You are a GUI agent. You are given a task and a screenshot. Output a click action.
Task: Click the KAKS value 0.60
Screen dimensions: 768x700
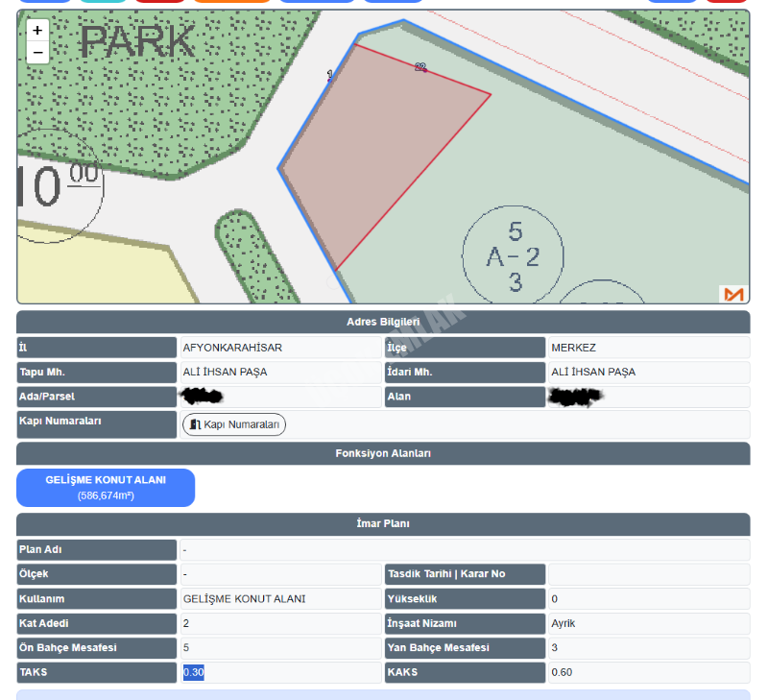coord(562,672)
